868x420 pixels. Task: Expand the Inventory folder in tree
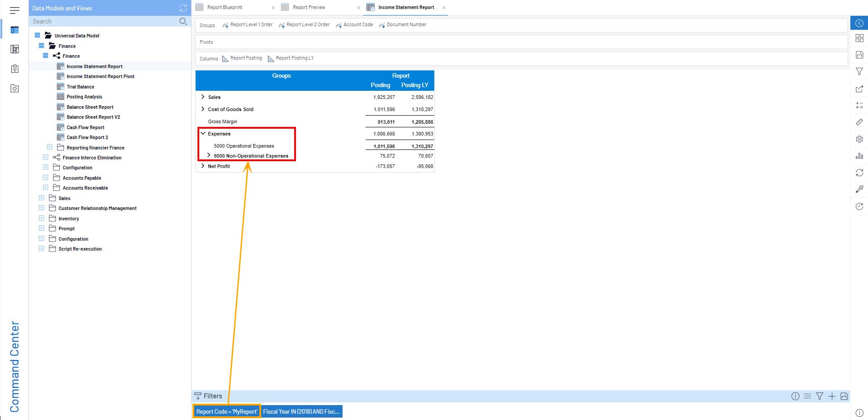coord(42,219)
